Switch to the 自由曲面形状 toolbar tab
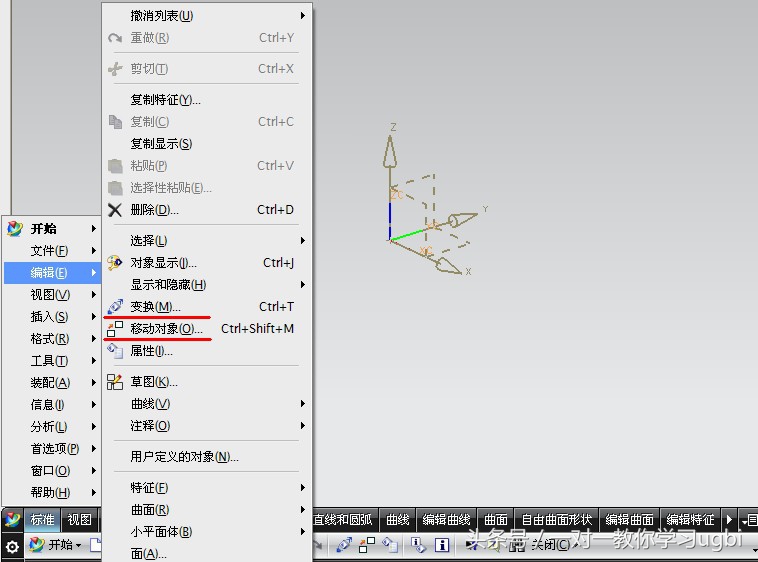The width and height of the screenshot is (758, 562). click(556, 519)
